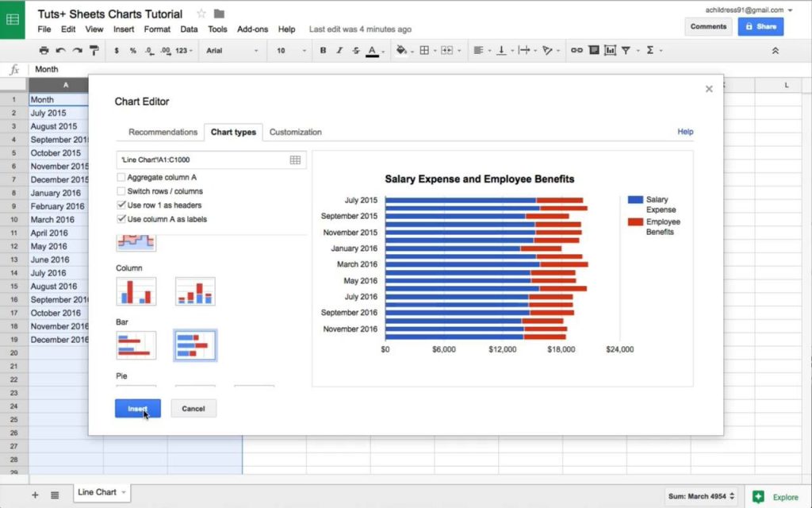Viewport: 812px width, 508px height.
Task: Open the data range grid selector
Action: (x=295, y=160)
